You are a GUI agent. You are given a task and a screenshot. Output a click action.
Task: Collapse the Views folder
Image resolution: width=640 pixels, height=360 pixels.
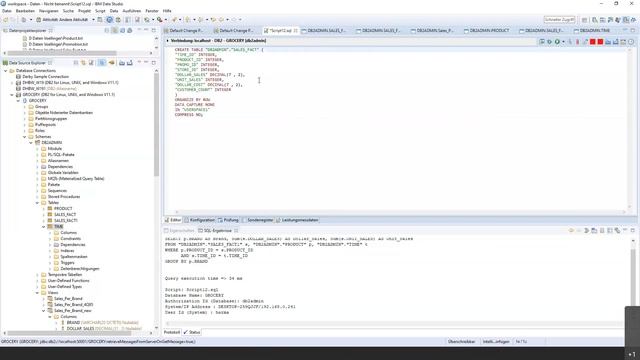point(37,293)
